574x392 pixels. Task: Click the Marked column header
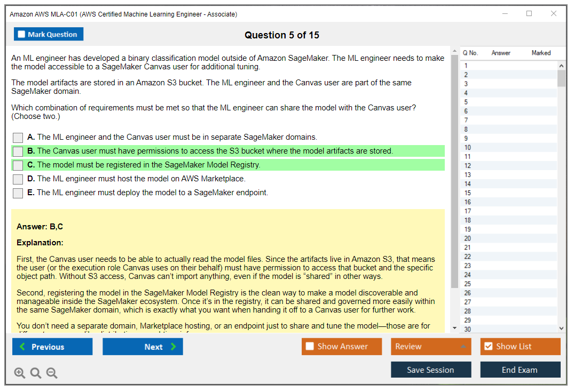(541, 53)
